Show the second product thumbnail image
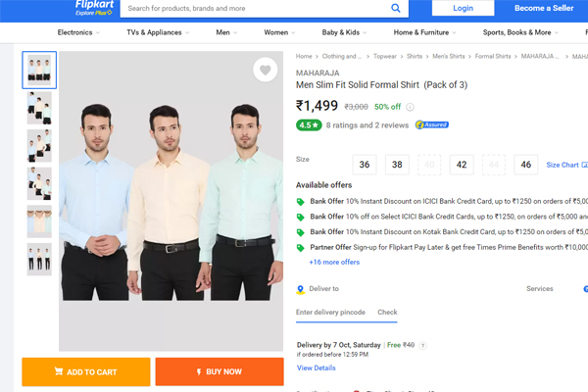Viewport: 588px width, 392px height. point(39,108)
